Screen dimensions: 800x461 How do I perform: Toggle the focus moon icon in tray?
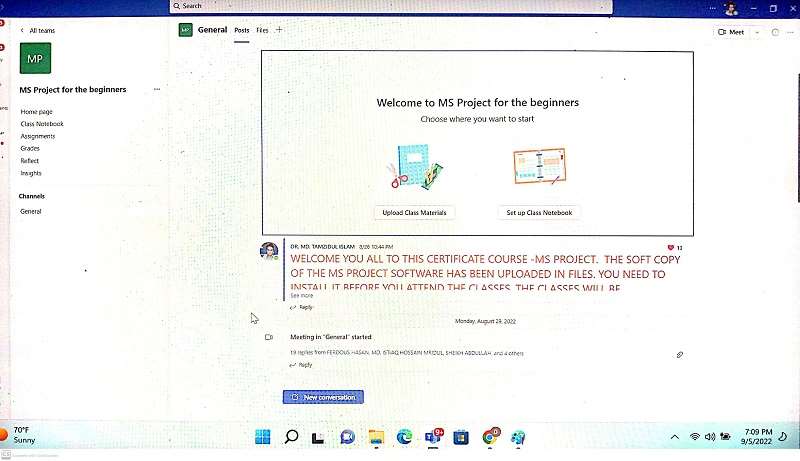tap(783, 437)
